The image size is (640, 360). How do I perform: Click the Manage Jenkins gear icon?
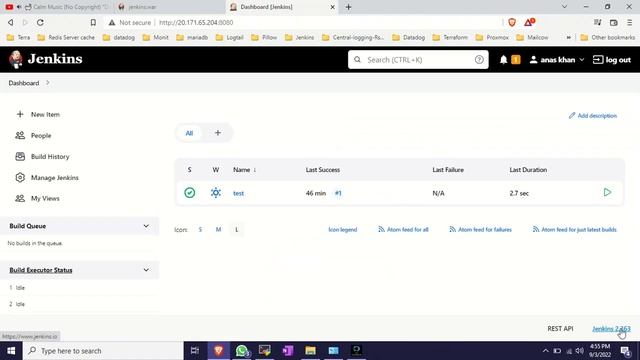(20, 178)
